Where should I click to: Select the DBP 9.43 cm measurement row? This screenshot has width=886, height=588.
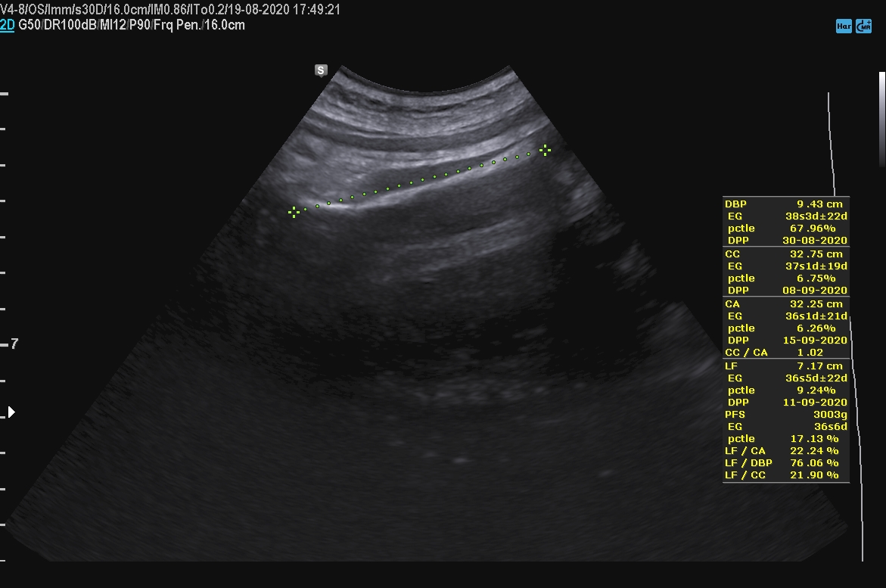pos(785,204)
